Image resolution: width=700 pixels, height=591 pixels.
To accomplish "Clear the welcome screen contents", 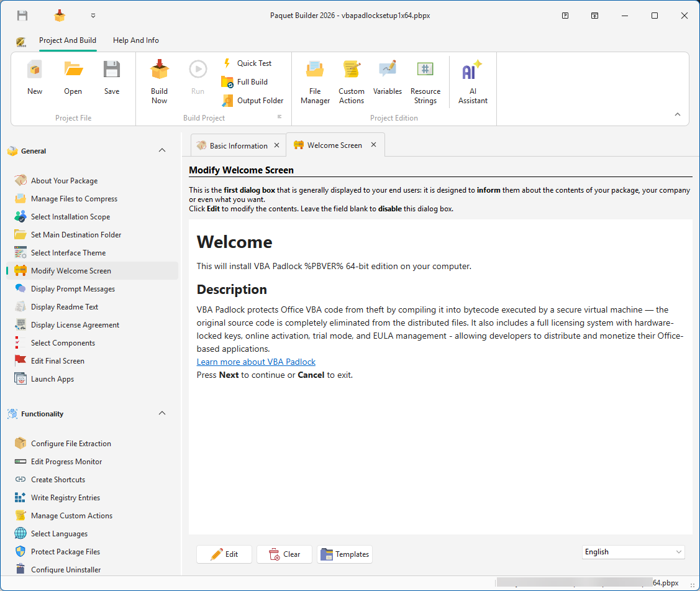I will pos(284,554).
